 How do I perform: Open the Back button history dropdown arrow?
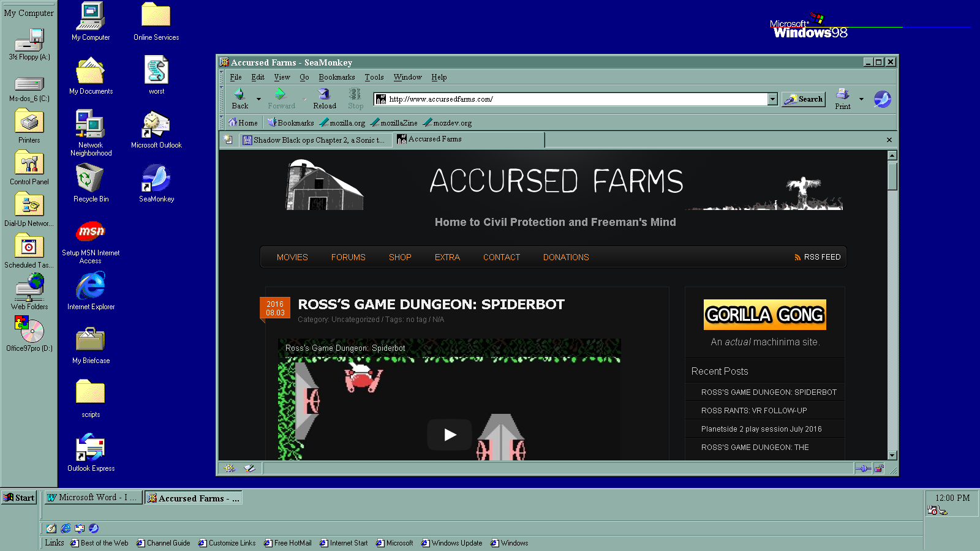coord(258,99)
